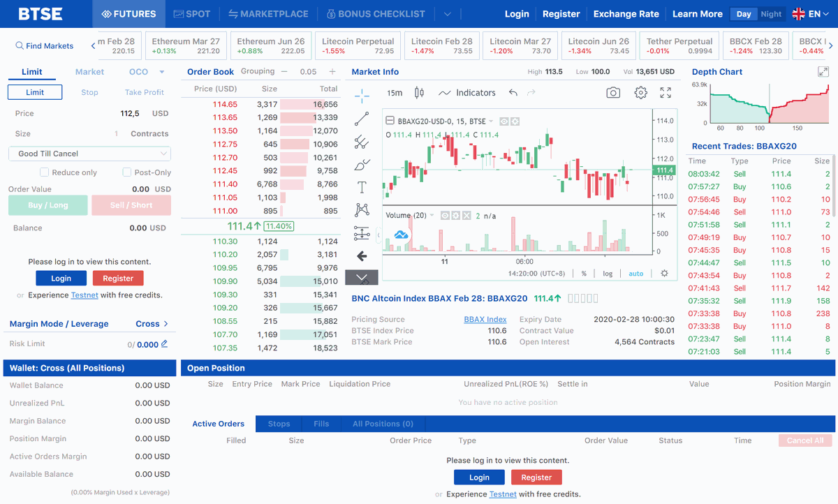The image size is (838, 504).
Task: Open BBAXG20-USD-0 series settings
Action: (x=515, y=121)
